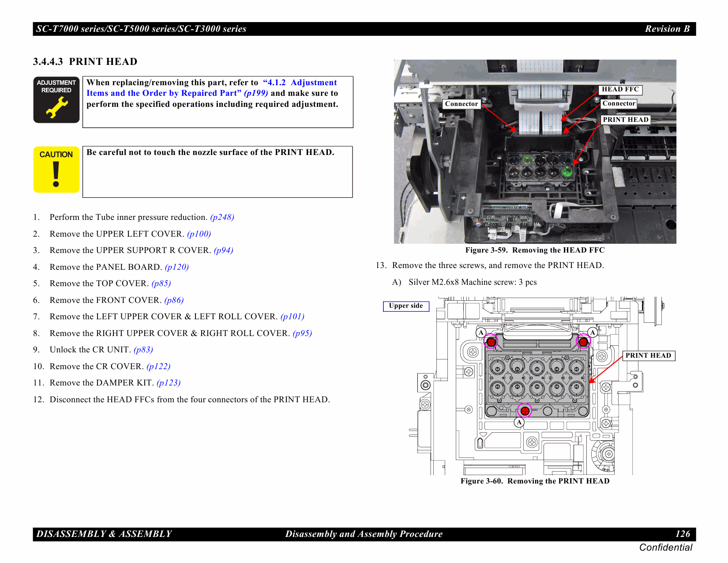This screenshot has height=563, width=728.
Task: Open the Tube pressure reduction link (p248)
Action: (222, 217)
